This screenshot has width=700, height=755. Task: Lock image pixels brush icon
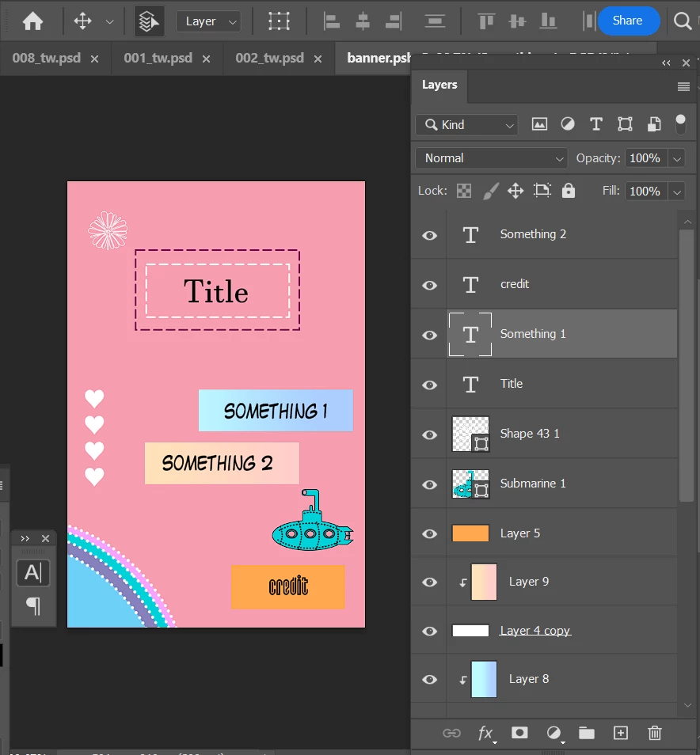[490, 191]
